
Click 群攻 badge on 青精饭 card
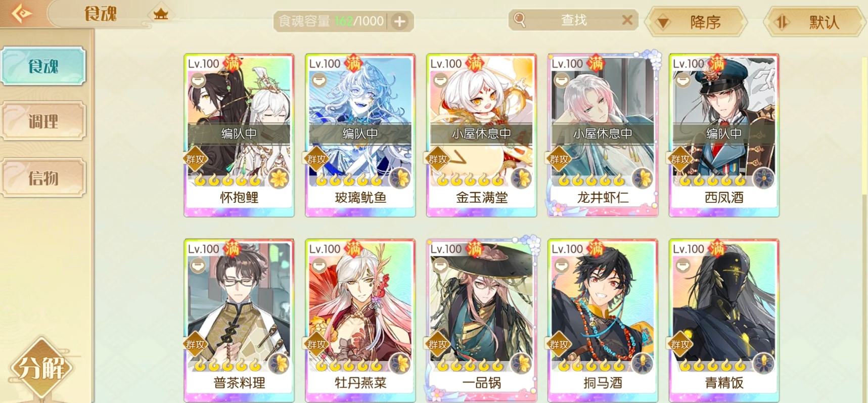680,344
